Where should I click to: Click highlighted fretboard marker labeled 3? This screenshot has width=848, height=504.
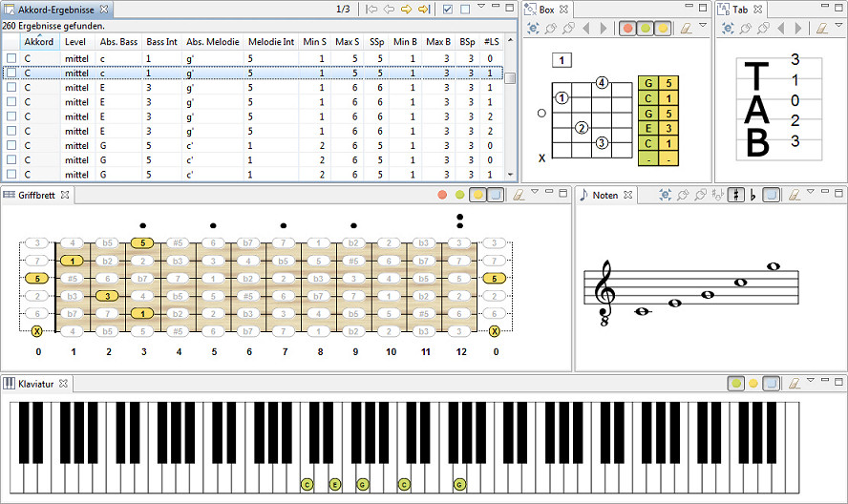pyautogui.click(x=107, y=296)
